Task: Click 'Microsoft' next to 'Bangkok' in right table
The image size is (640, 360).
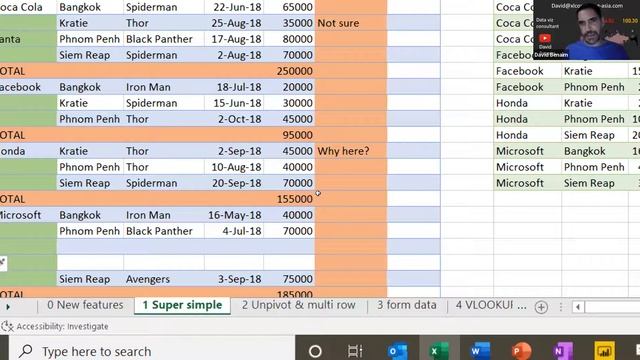Action: click(x=527, y=151)
